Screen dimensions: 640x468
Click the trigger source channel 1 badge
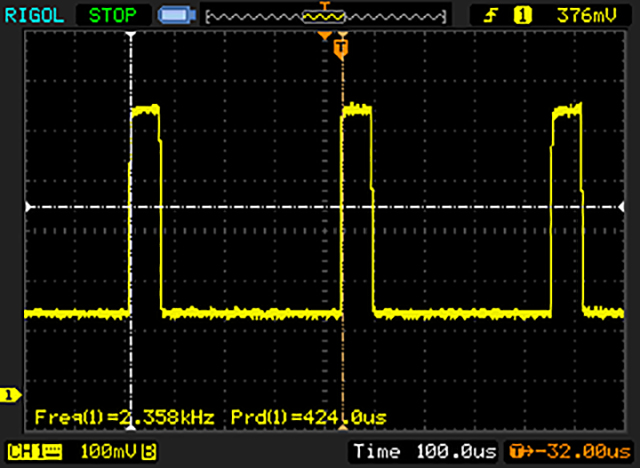tap(522, 16)
